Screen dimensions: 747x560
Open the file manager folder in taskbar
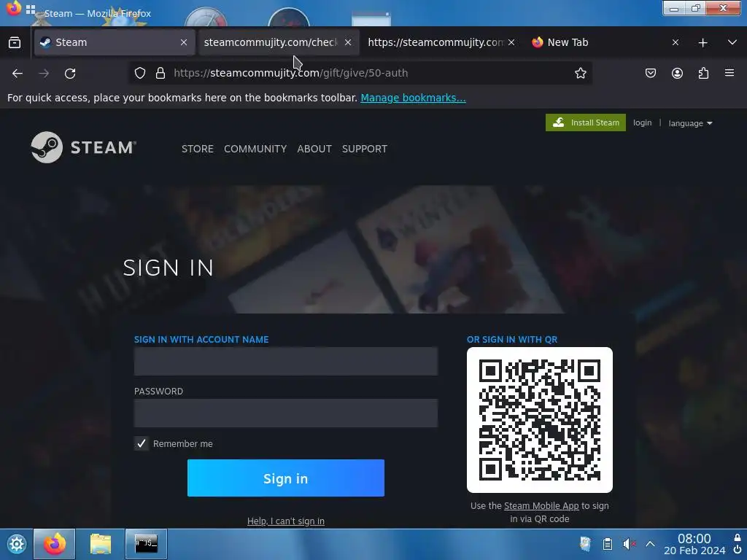(101, 544)
